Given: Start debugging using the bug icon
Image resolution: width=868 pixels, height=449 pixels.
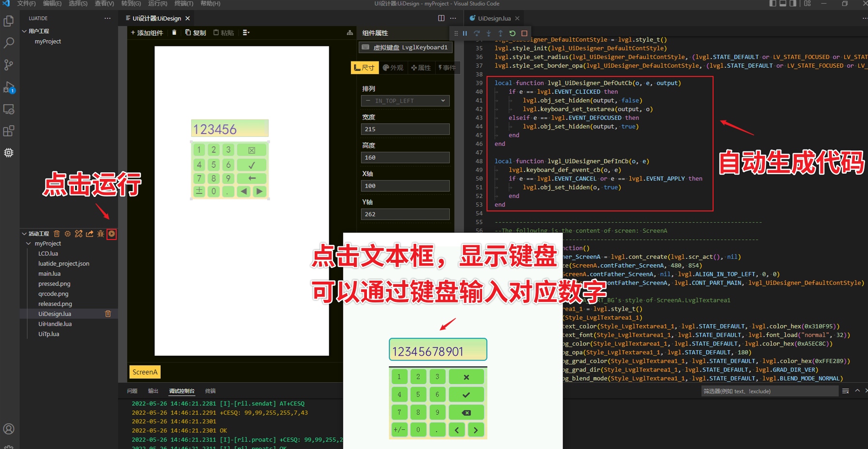Looking at the screenshot, I should [100, 234].
